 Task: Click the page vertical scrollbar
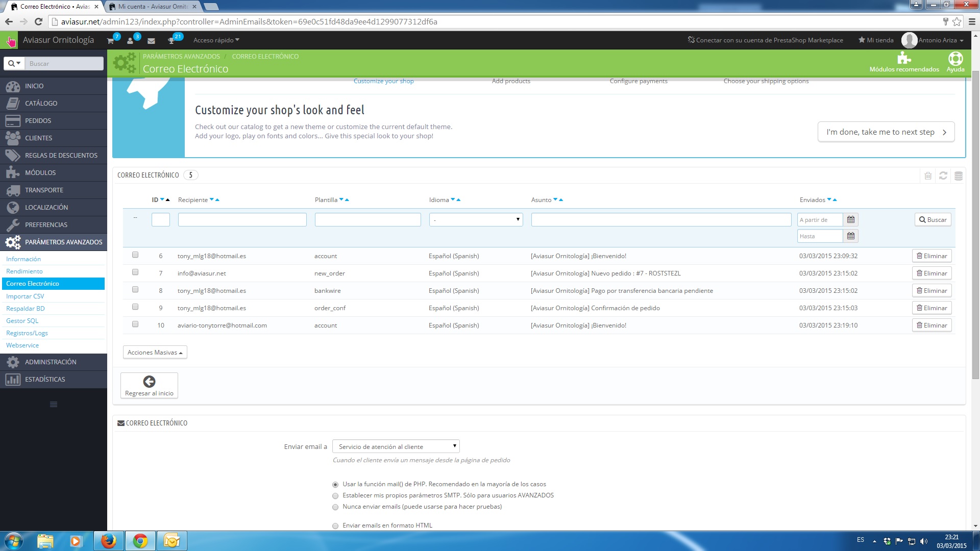pyautogui.click(x=975, y=224)
